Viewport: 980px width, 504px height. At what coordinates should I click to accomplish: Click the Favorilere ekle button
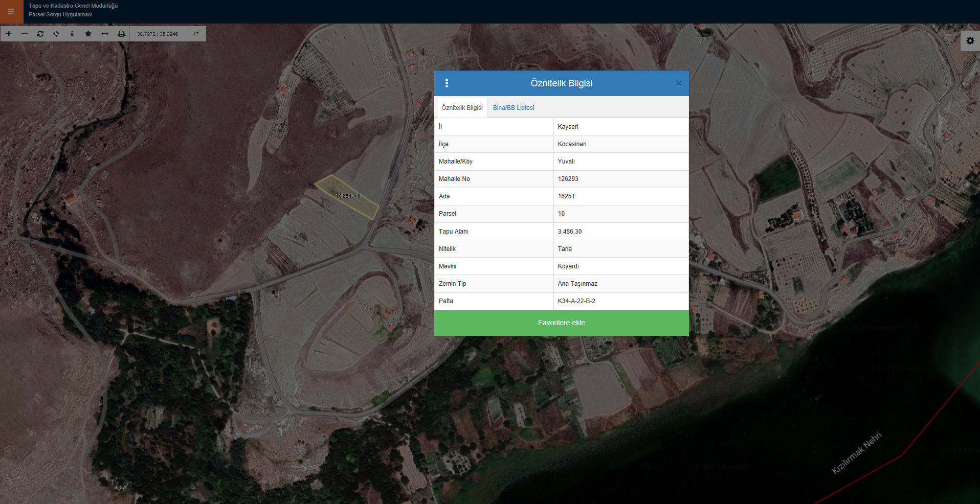(x=562, y=323)
